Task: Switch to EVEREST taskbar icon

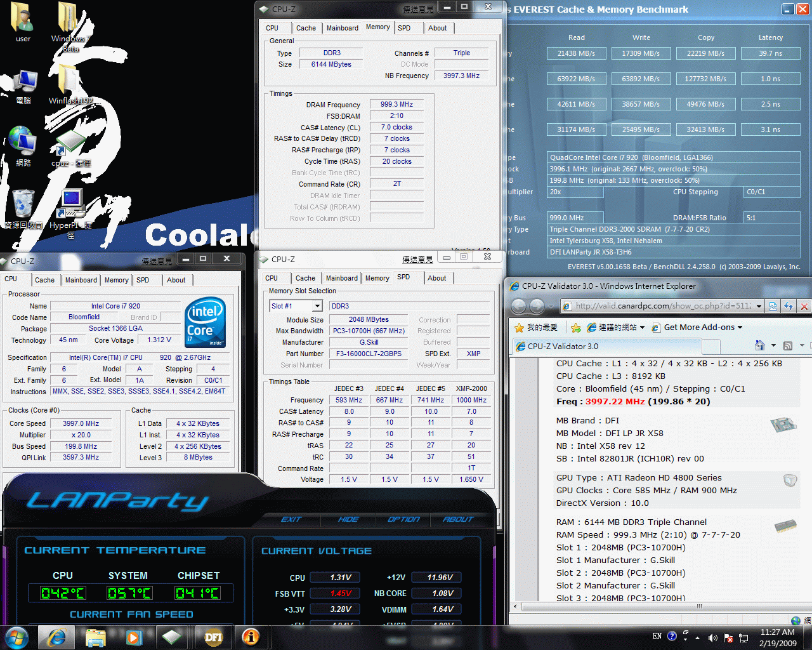Action: pos(251,637)
